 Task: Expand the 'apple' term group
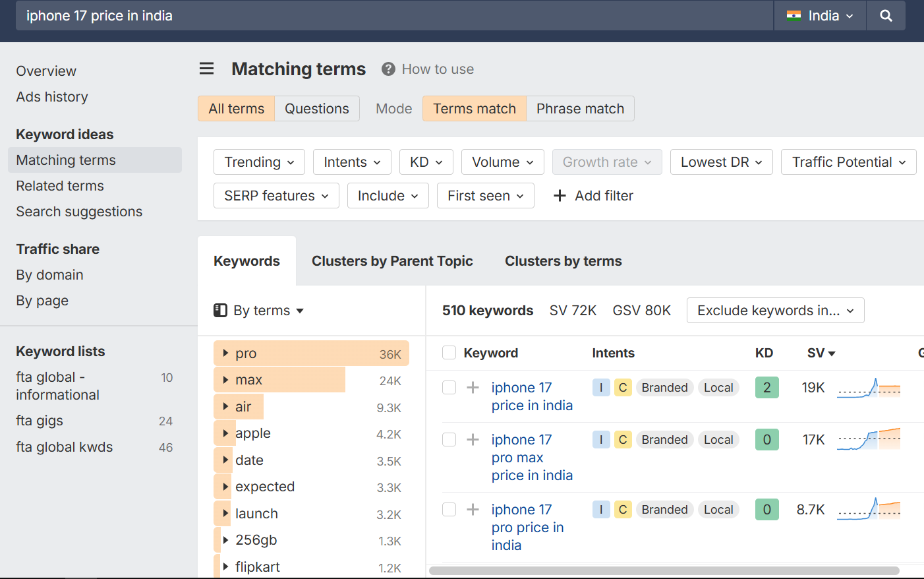(225, 433)
